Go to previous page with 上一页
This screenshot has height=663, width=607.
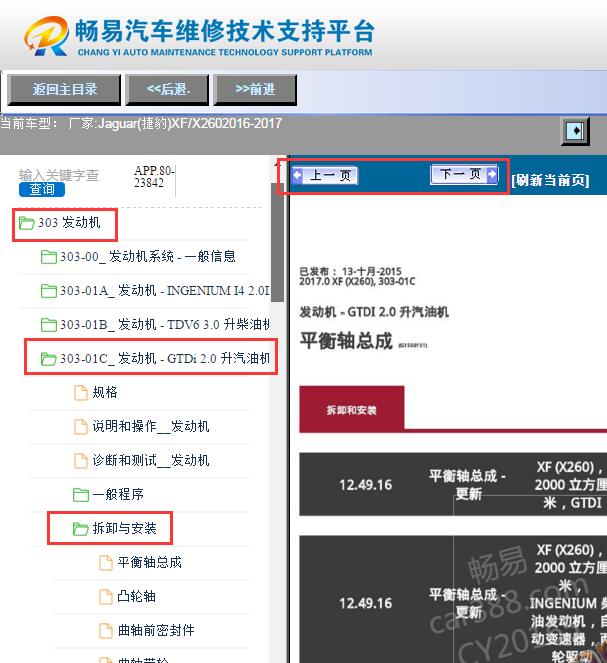[x=325, y=175]
